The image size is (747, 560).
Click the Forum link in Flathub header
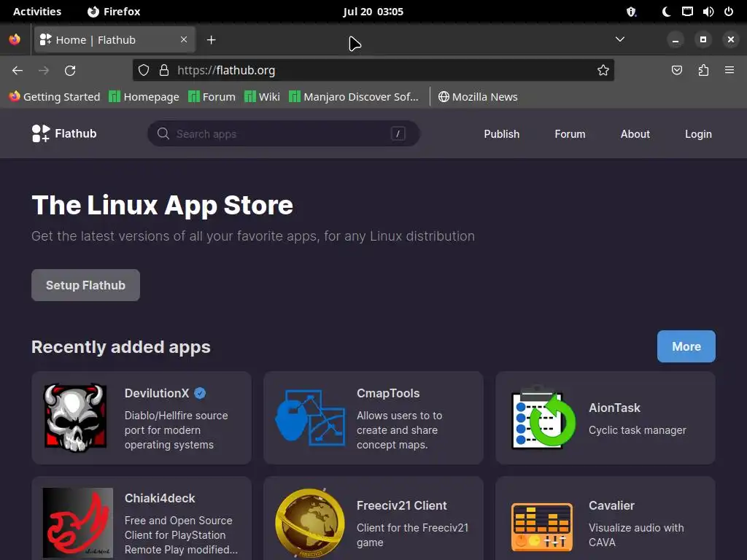570,134
